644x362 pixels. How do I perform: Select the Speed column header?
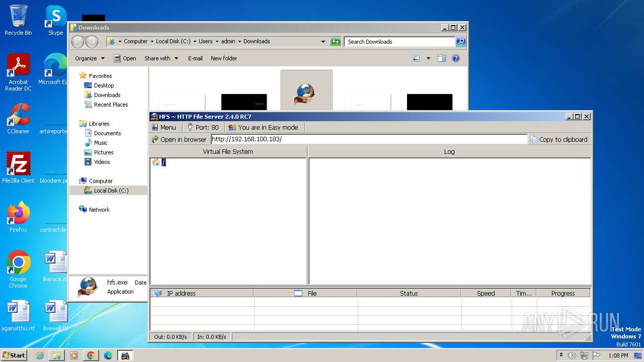486,293
